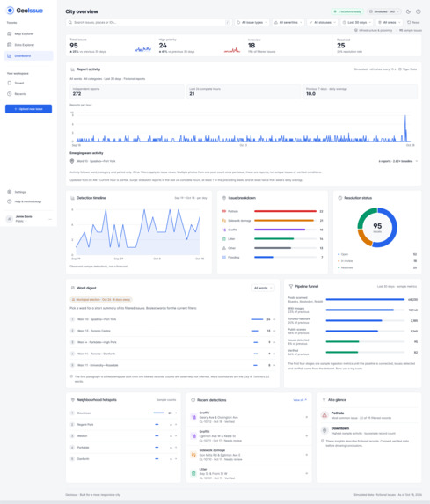Open the Recents clock icon
The width and height of the screenshot is (430, 504).
[10, 94]
